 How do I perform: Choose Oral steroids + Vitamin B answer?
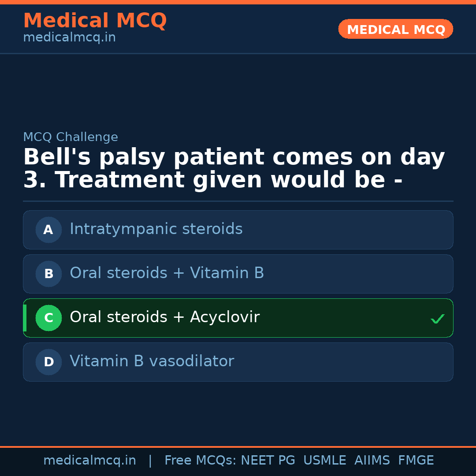(x=167, y=273)
